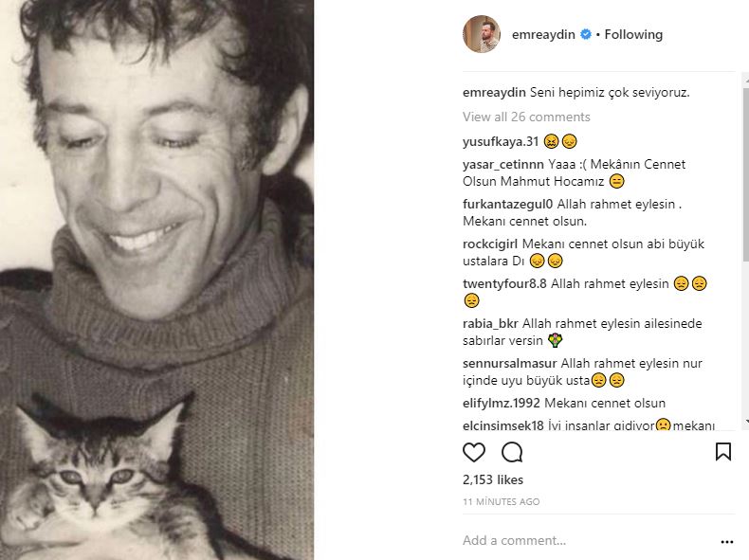Show the 2,153 likes list
The image size is (749, 560).
coord(493,480)
